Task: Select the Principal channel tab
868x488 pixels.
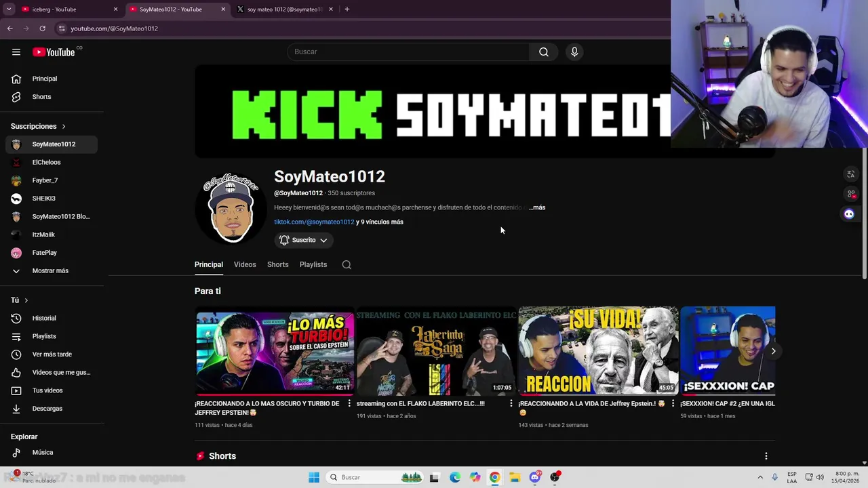Action: (x=209, y=265)
